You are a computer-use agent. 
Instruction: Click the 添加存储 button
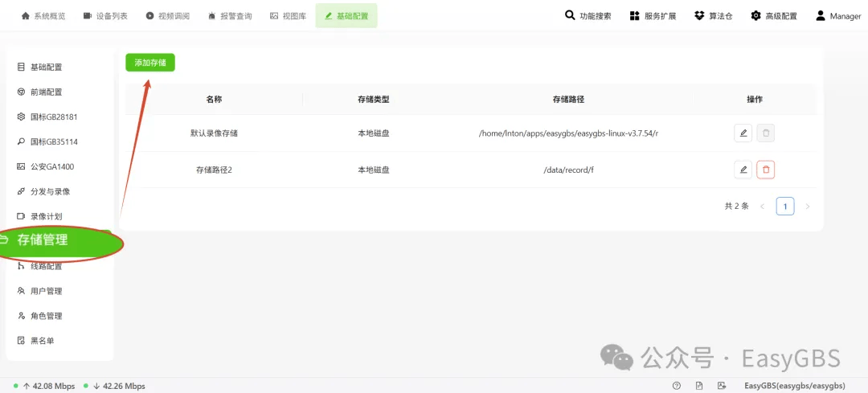pos(150,63)
